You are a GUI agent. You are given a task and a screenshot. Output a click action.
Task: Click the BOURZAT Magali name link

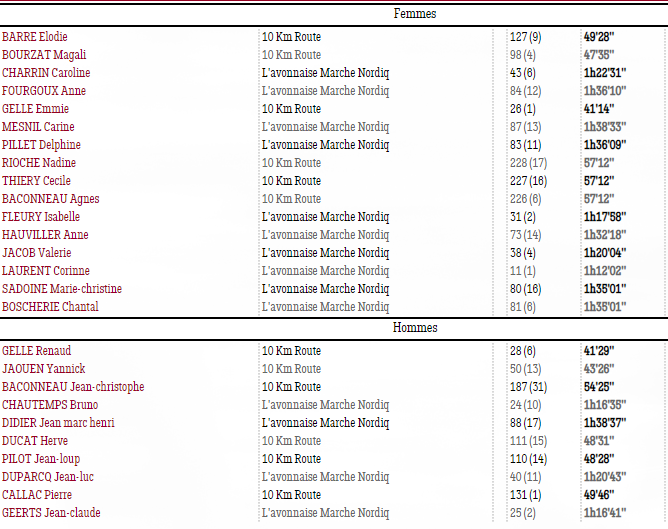coord(44,55)
